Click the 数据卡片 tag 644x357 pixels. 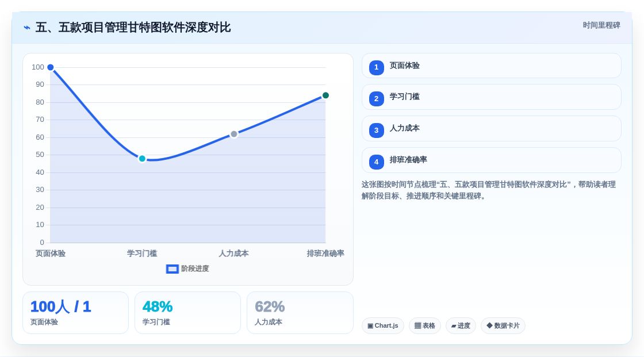(x=503, y=326)
